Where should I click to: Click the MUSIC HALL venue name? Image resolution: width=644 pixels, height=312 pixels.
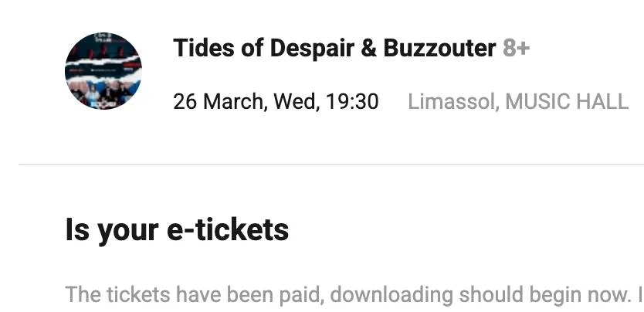pyautogui.click(x=567, y=101)
